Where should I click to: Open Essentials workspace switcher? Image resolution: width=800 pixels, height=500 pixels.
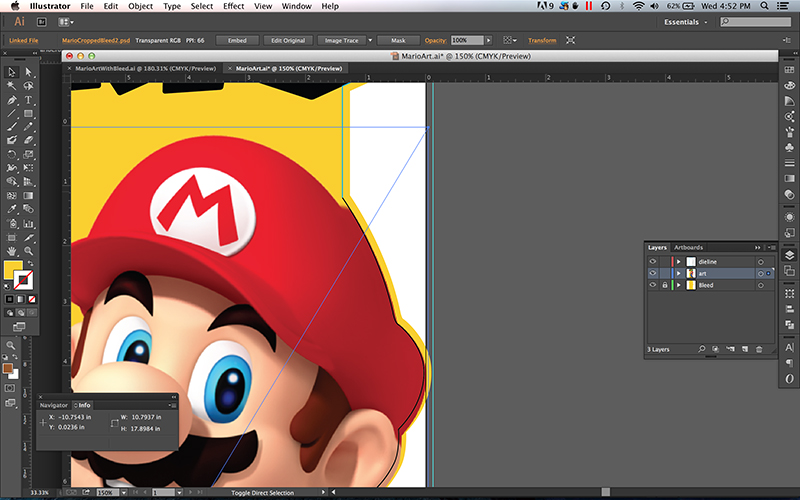tap(686, 22)
